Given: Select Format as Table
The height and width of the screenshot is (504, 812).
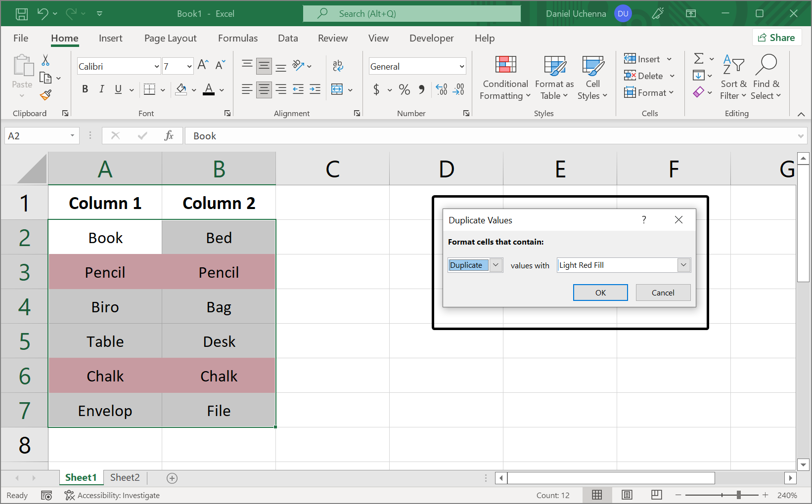Looking at the screenshot, I should pos(554,78).
